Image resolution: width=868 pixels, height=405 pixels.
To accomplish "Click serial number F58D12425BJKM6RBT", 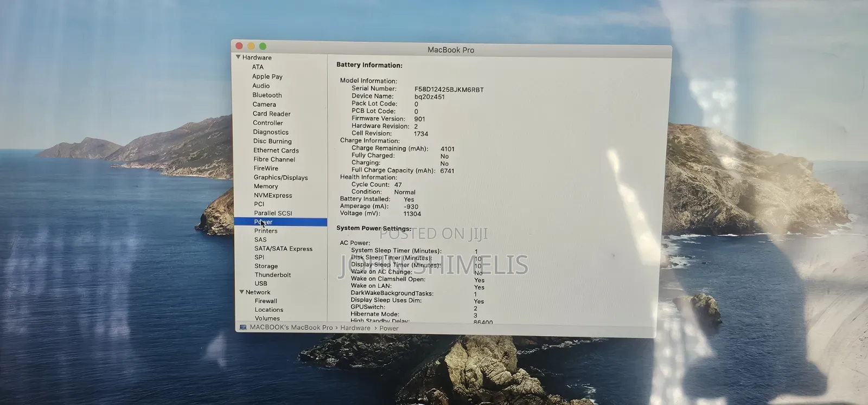I will pyautogui.click(x=449, y=89).
